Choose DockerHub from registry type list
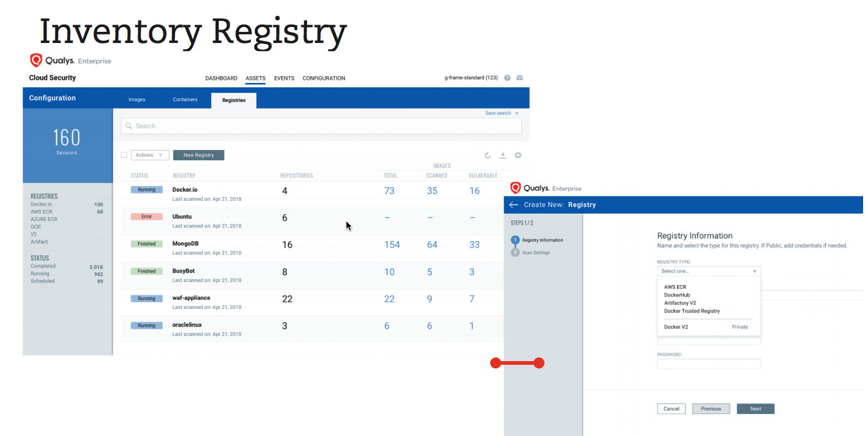Image resolution: width=868 pixels, height=436 pixels. click(x=677, y=295)
